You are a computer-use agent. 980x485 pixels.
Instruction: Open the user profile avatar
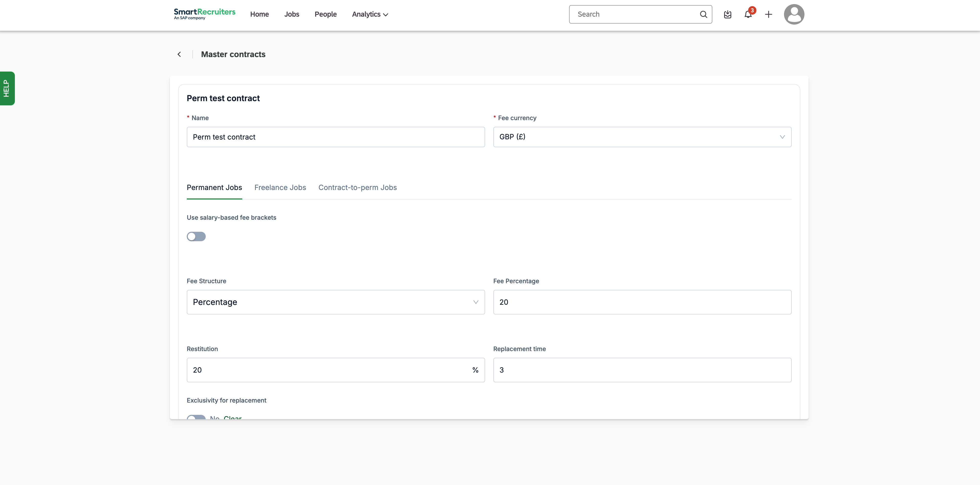pyautogui.click(x=794, y=14)
